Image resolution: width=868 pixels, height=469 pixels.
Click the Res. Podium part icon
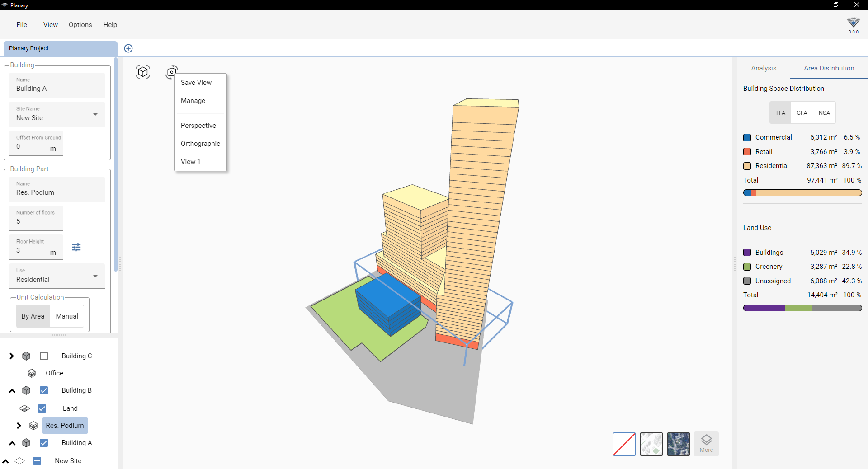coord(33,426)
